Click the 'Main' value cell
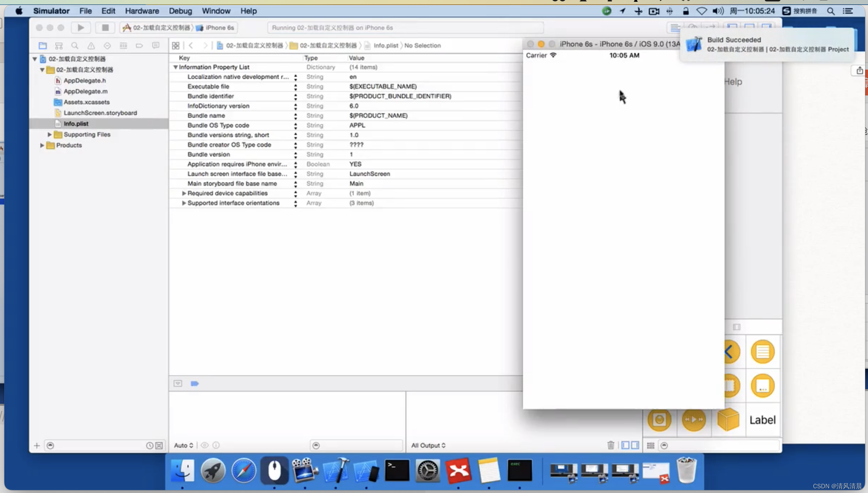 [x=356, y=184]
